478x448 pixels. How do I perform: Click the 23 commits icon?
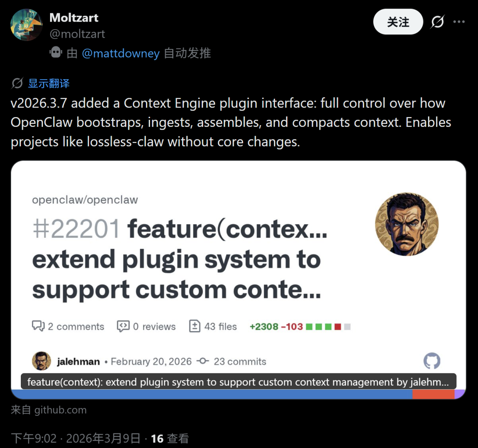tap(203, 361)
